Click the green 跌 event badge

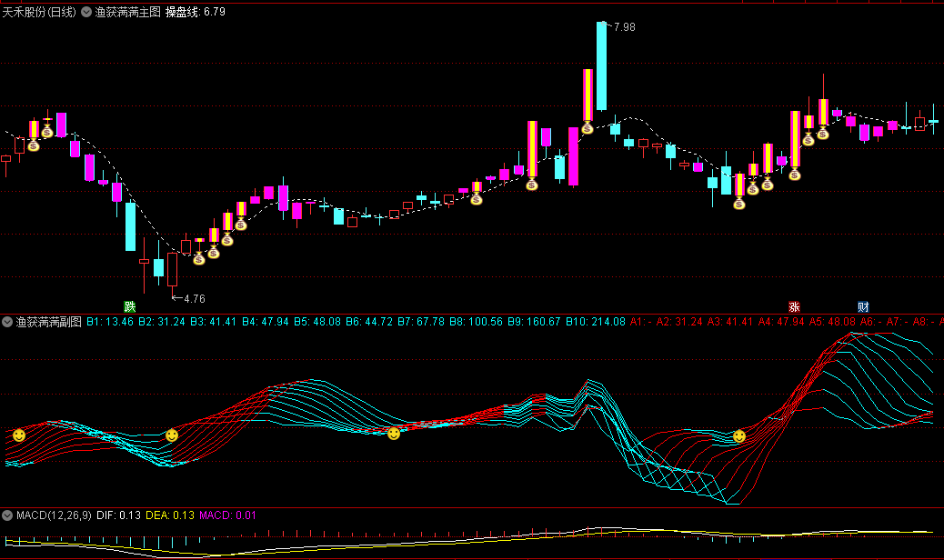tap(129, 306)
